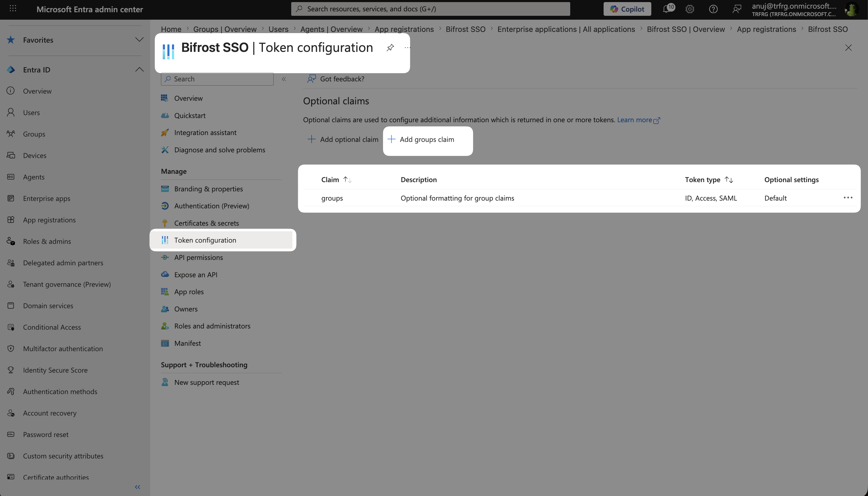Open Expose an API
This screenshot has height=496, width=868.
coord(196,275)
